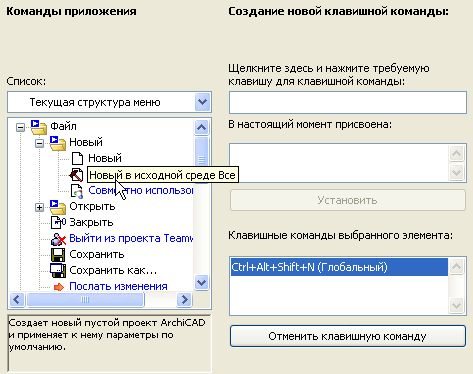The width and height of the screenshot is (473, 374).
Task: Click the Новый subfolder icon
Action: coord(58,143)
